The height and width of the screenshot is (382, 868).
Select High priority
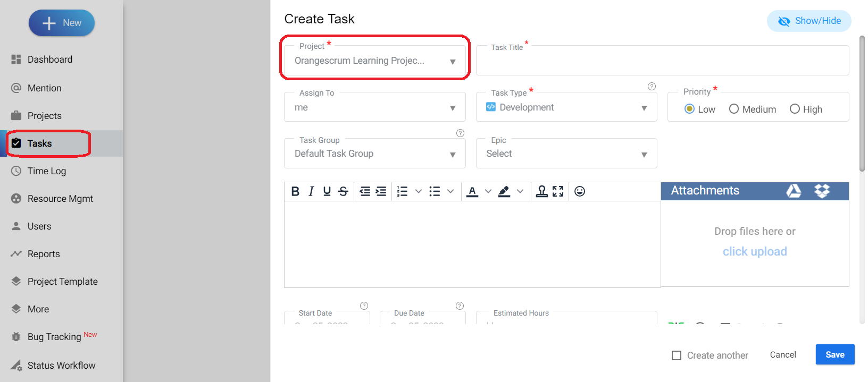tap(795, 109)
